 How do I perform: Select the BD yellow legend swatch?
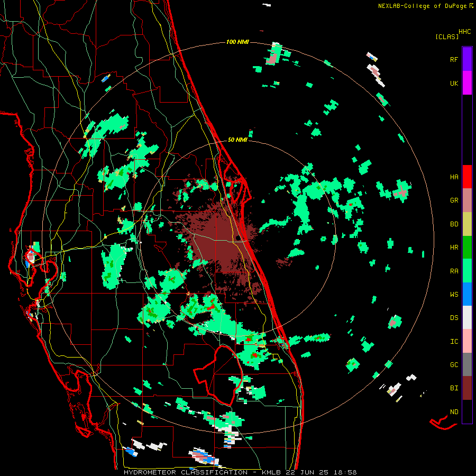(467, 224)
